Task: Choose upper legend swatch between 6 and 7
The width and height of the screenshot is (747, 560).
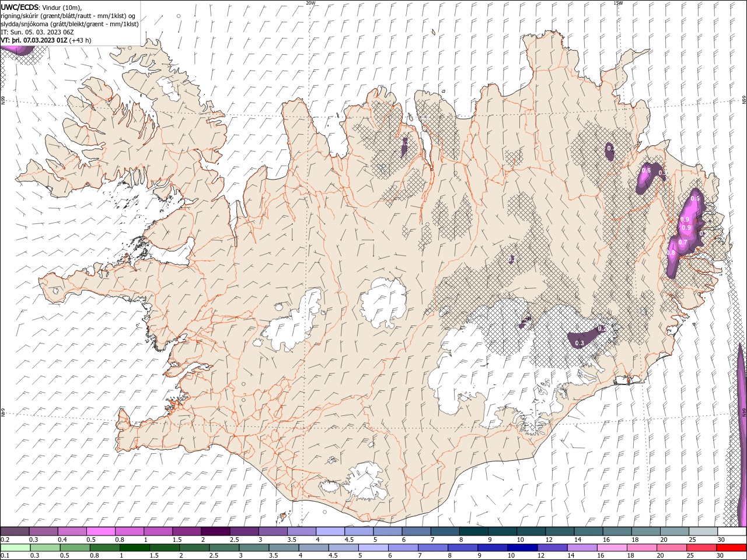Action: (x=416, y=531)
